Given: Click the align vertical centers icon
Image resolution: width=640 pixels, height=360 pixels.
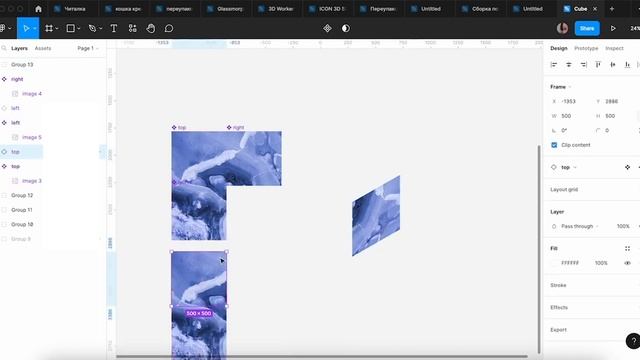Looking at the screenshot, I should click(x=613, y=64).
